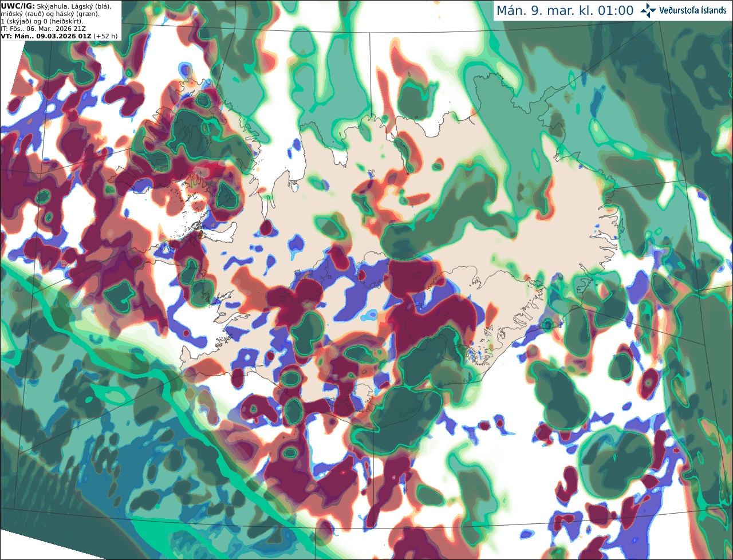Click the legend line 'miðský (rauð) og háský (græn).'
Image resolution: width=733 pixels, height=560 pixels.
click(x=50, y=14)
